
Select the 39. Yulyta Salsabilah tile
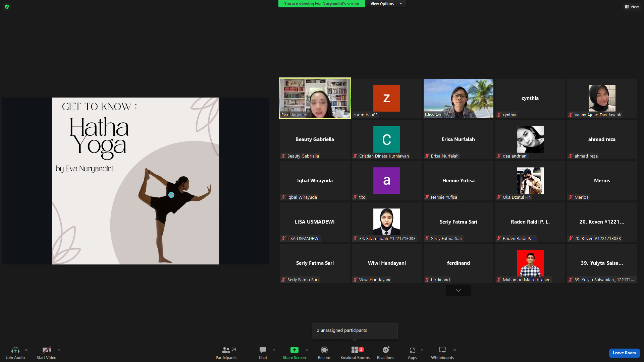coord(602,263)
